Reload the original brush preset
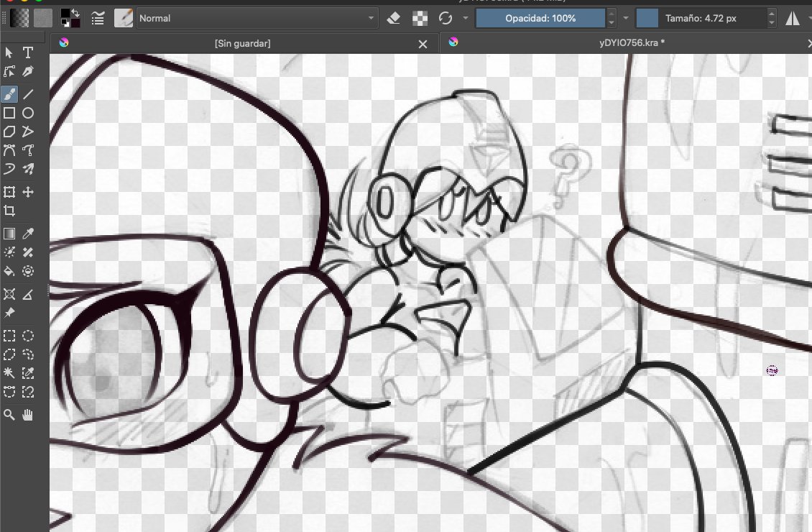The width and height of the screenshot is (812, 532). (x=446, y=19)
